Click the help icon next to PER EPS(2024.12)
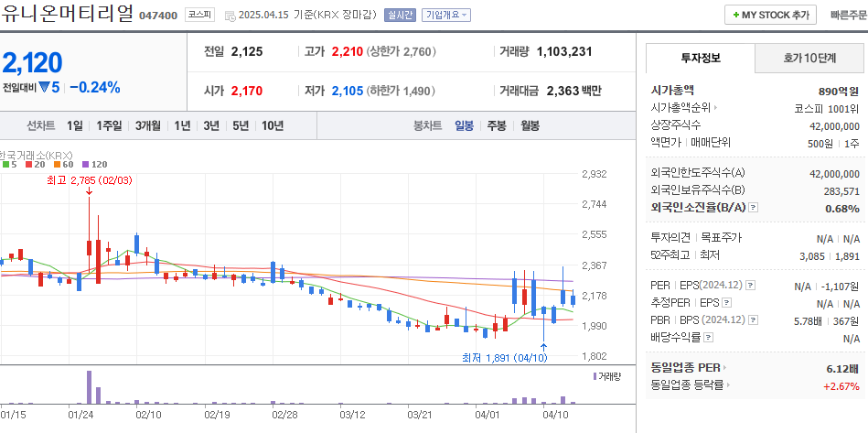This screenshot has height=433, width=868. click(x=750, y=286)
